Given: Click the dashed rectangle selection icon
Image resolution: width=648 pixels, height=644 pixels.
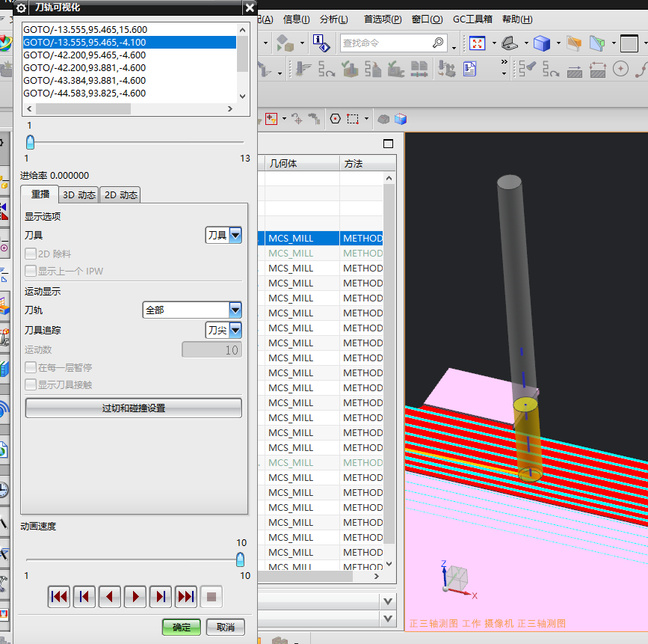Looking at the screenshot, I should (x=353, y=119).
